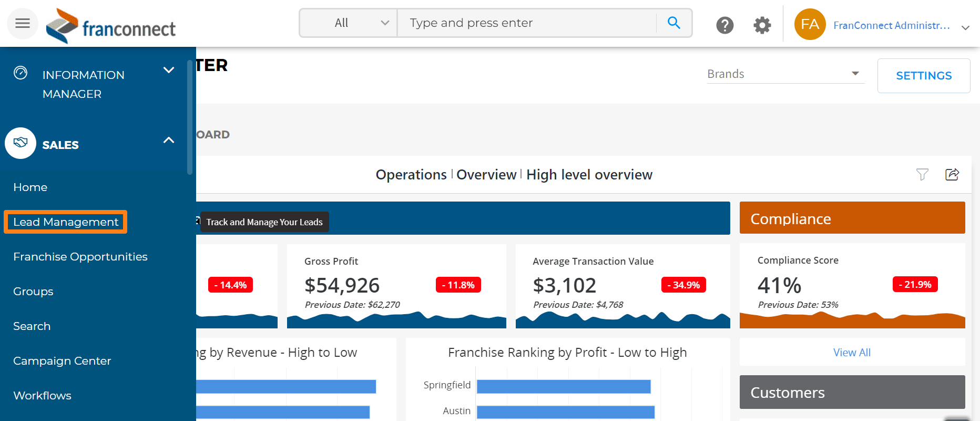Click the Average Transaction Value $3,102 figure

click(565, 285)
